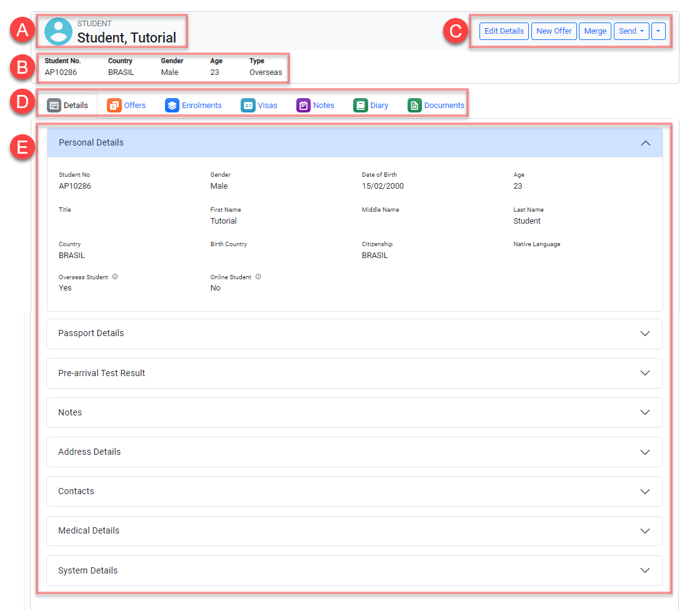Click the Merge button
Image resolution: width=692 pixels, height=616 pixels.
click(x=595, y=31)
